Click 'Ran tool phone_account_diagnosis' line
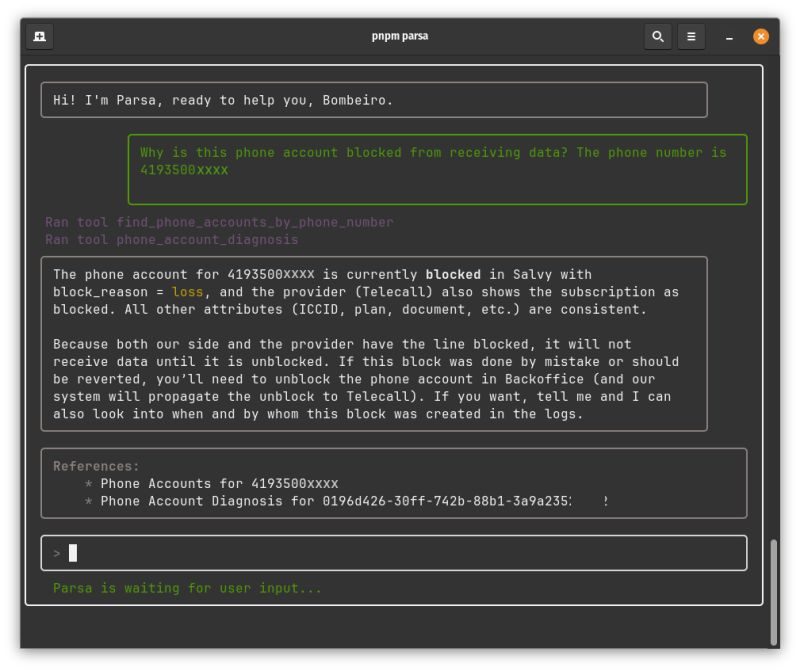Screen dimensions: 800x671 point(171,239)
